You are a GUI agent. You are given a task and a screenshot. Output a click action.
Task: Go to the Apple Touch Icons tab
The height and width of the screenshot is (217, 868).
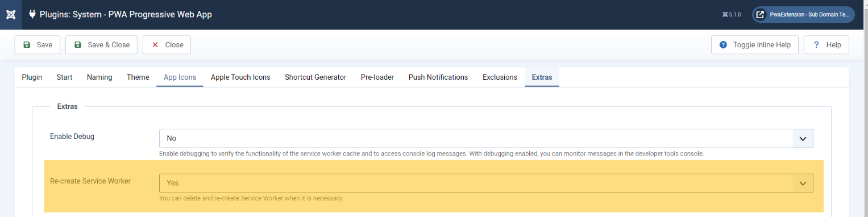point(240,77)
